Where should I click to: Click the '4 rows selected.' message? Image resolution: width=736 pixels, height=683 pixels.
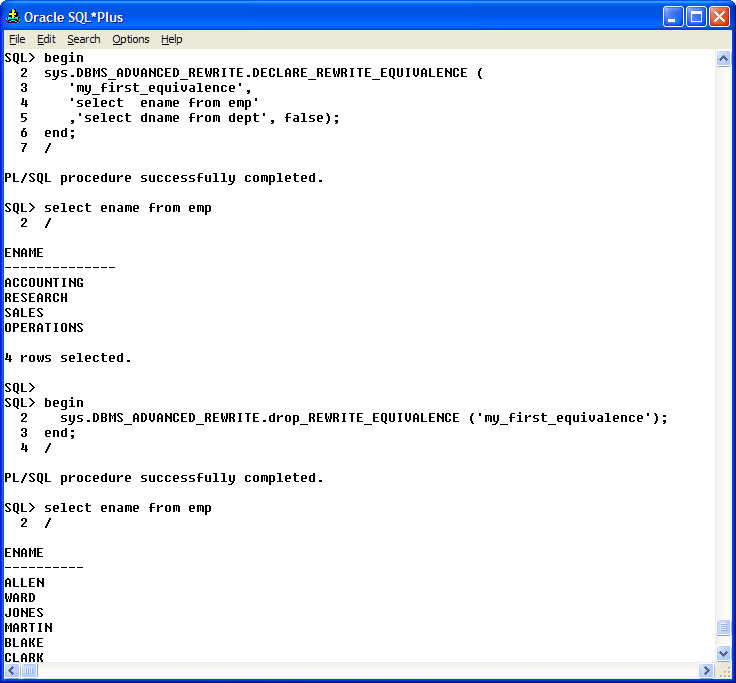pos(68,358)
